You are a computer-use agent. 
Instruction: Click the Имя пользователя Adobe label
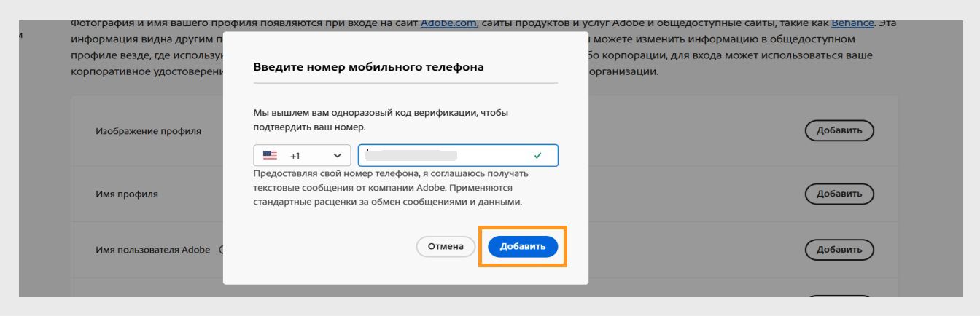[x=153, y=250]
